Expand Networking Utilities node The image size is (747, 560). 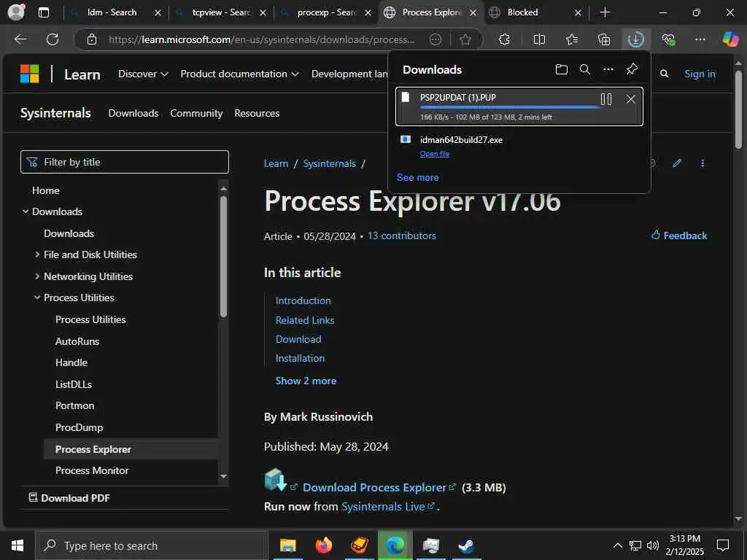(37, 276)
